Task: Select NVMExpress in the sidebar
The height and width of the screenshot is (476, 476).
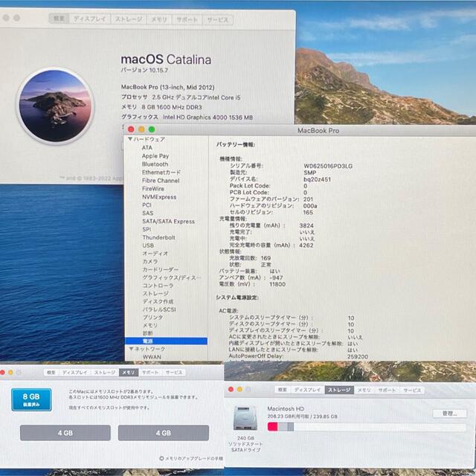Action: click(159, 197)
